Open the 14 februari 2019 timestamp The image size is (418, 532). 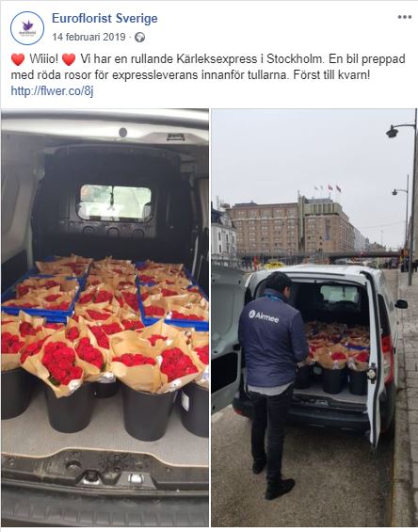[x=88, y=37]
